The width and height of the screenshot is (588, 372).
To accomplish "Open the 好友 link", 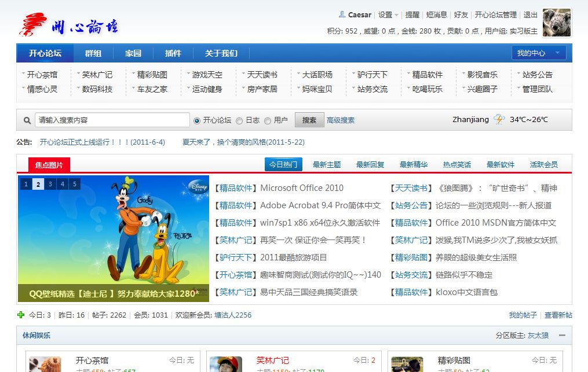I will click(x=461, y=15).
